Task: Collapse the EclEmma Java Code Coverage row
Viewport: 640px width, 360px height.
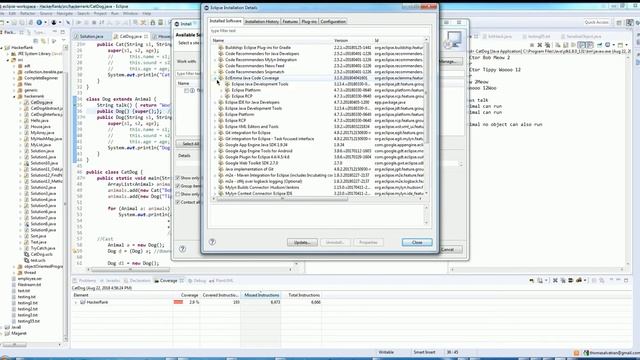Action: pos(215,78)
